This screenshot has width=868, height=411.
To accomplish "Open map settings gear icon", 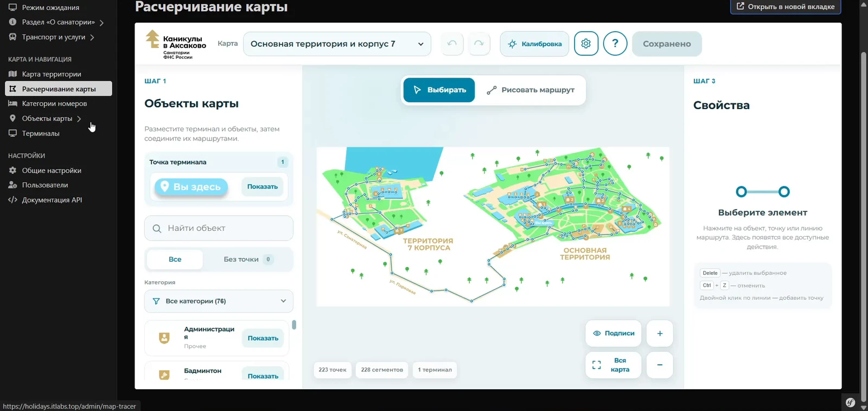I will pyautogui.click(x=586, y=43).
